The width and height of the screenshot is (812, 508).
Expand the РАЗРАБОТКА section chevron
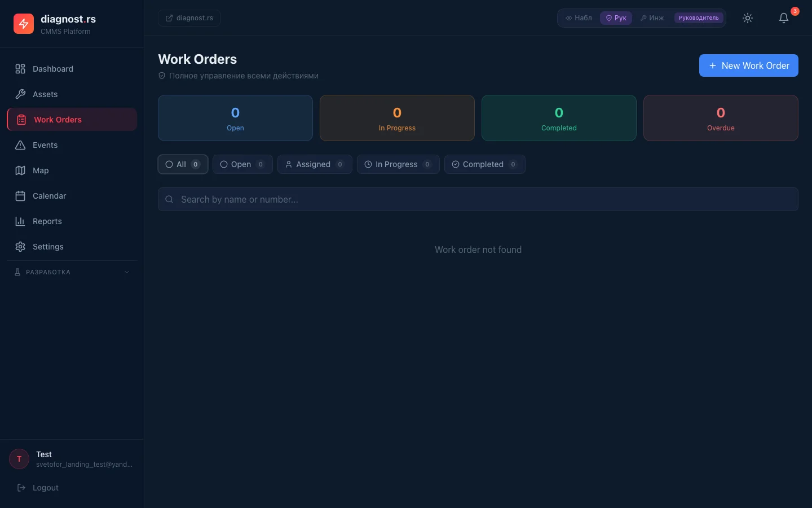[127, 272]
